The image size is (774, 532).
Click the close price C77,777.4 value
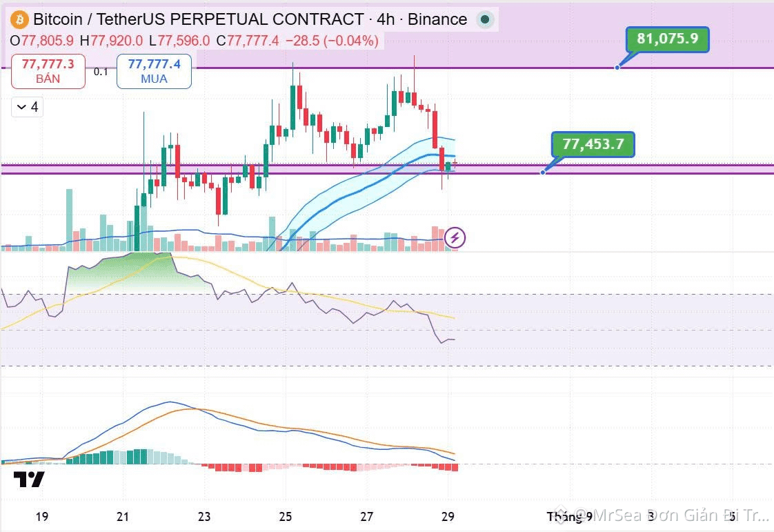[x=247, y=41]
